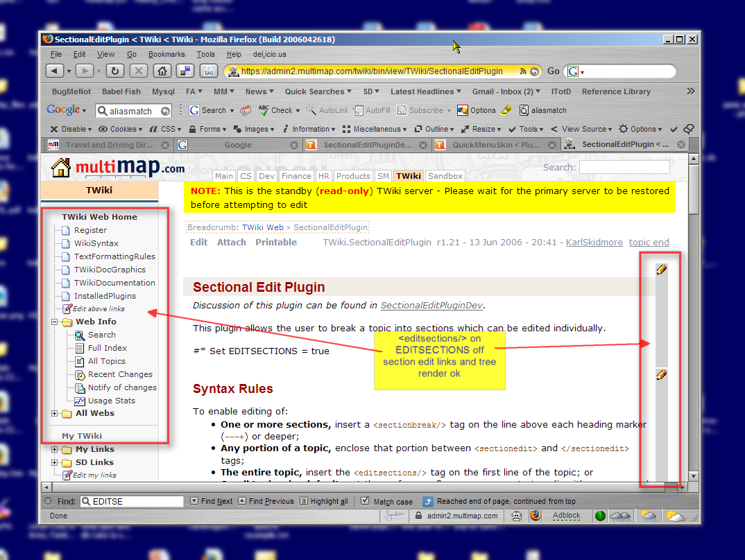Screen dimensions: 745x560
Task: Open the Recent Changes tree item
Action: pos(120,374)
